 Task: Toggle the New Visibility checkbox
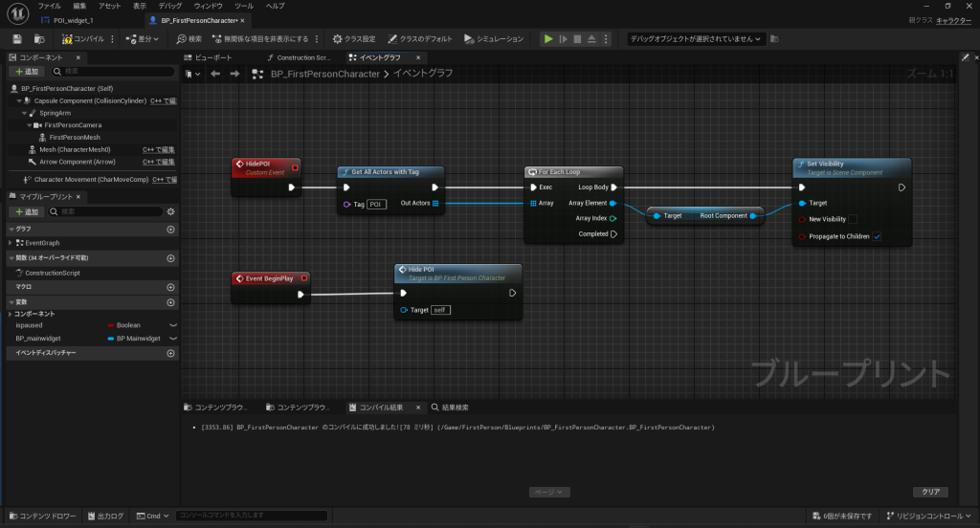853,219
